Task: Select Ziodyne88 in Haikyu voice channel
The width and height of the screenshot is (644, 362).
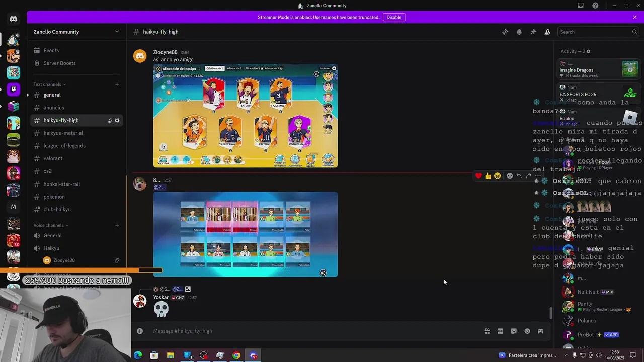Action: [80, 260]
